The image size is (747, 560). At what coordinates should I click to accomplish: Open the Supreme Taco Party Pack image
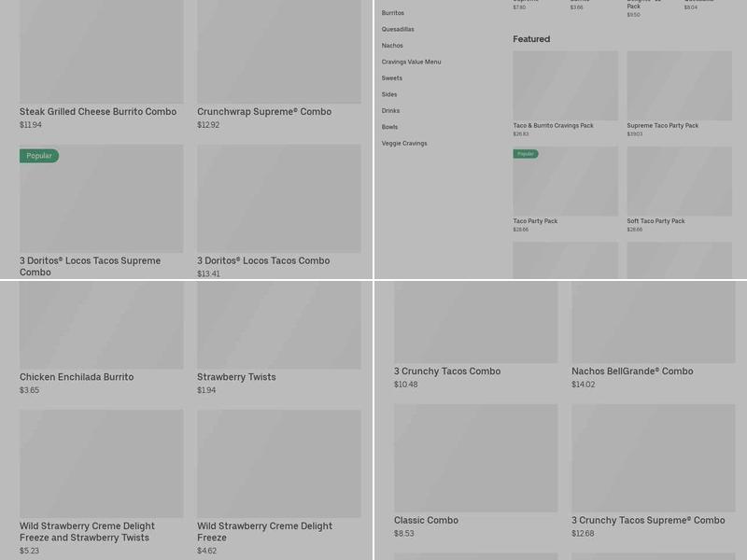click(x=679, y=85)
